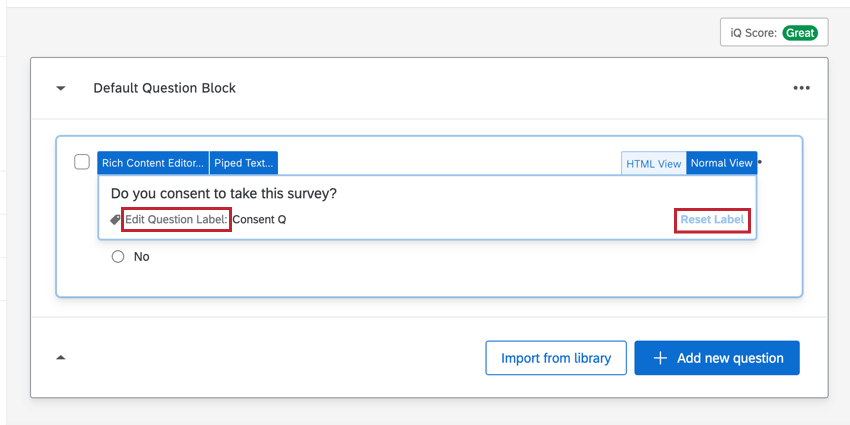The width and height of the screenshot is (850, 425).
Task: Click the Reset Label link
Action: (712, 219)
